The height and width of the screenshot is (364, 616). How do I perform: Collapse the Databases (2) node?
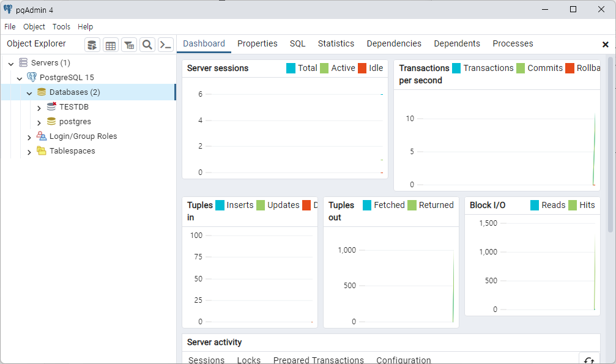pyautogui.click(x=29, y=93)
